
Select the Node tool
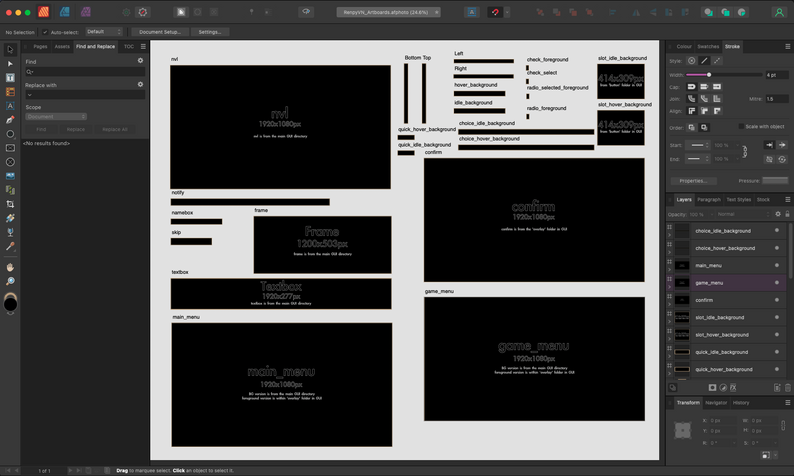tap(10, 64)
